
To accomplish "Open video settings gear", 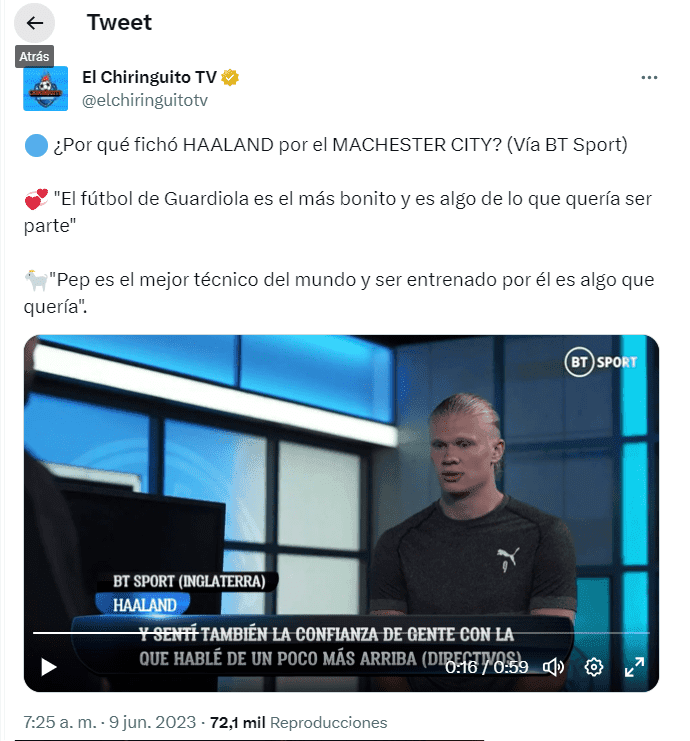I will tap(594, 667).
